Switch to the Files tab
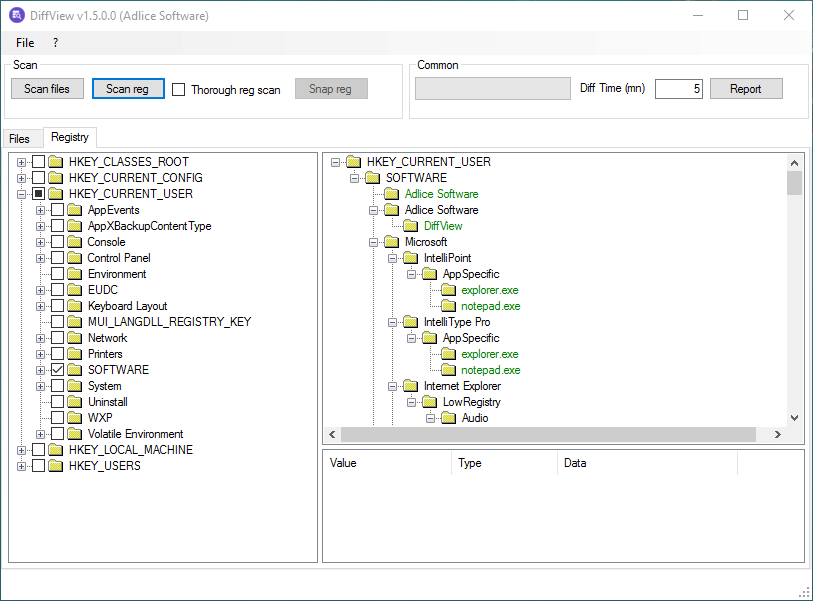This screenshot has width=813, height=601. click(20, 138)
